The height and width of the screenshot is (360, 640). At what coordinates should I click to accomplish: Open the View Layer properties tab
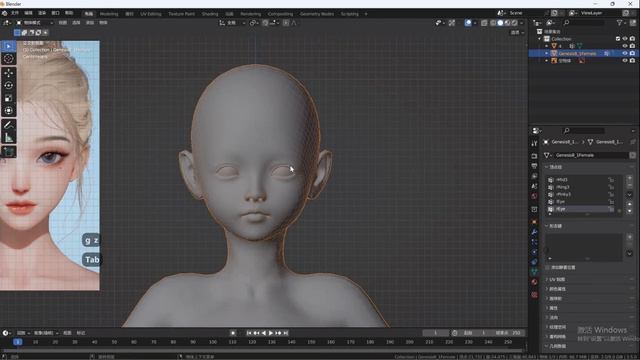tap(534, 176)
